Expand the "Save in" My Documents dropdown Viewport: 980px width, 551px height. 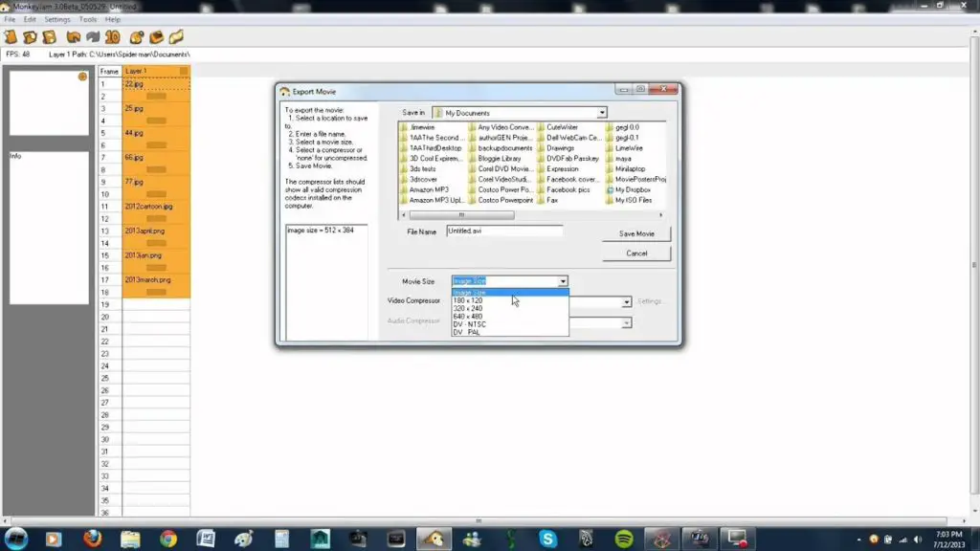coord(602,113)
